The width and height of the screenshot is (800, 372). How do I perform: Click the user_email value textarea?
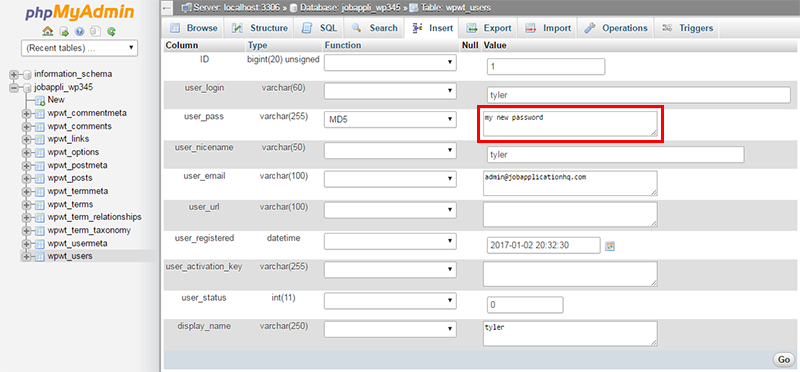570,183
